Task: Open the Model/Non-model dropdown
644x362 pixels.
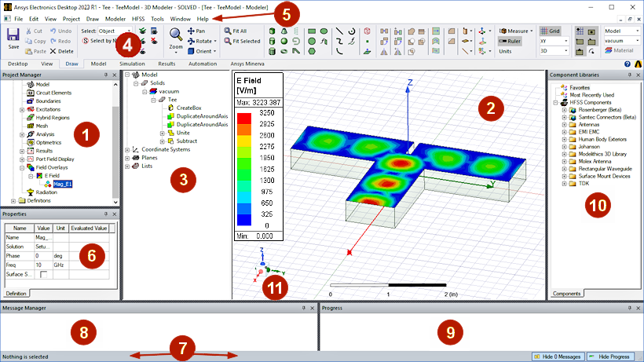Action: tap(622, 31)
